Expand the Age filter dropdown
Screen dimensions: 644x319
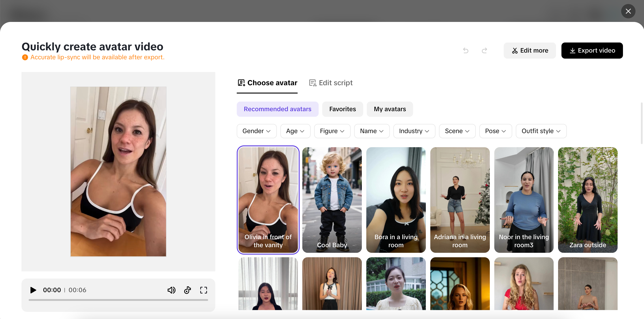point(295,131)
